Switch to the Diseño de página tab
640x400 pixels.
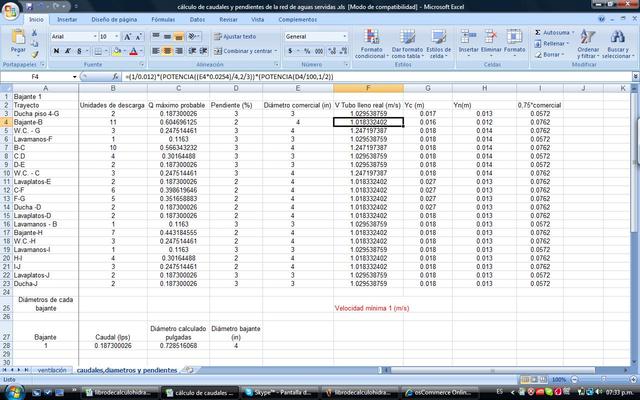coord(114,20)
